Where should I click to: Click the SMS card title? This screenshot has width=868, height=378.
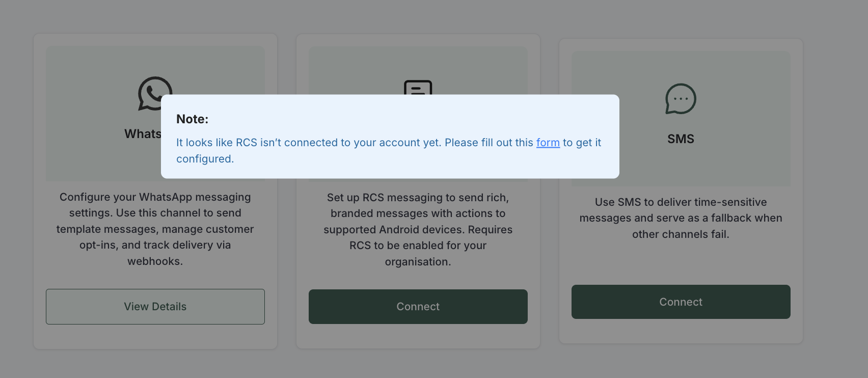pos(681,139)
